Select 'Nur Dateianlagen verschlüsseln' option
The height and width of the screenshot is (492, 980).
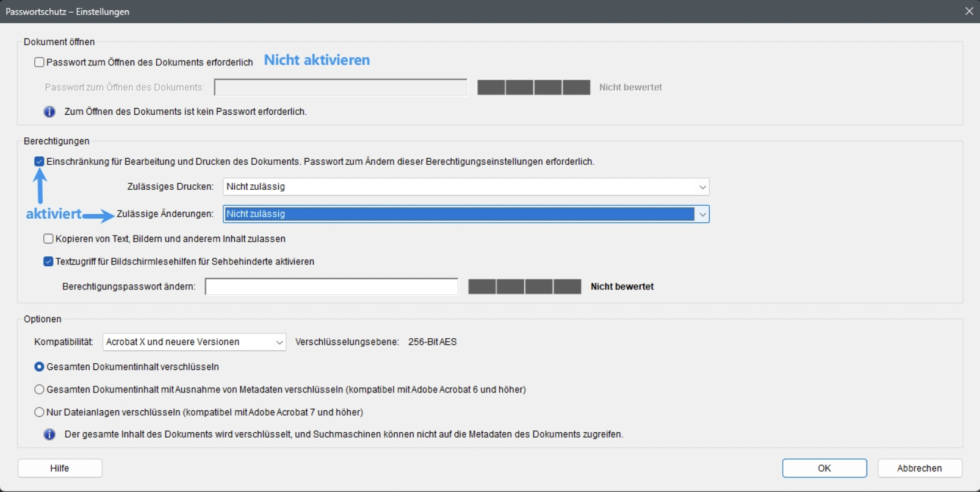coord(39,412)
